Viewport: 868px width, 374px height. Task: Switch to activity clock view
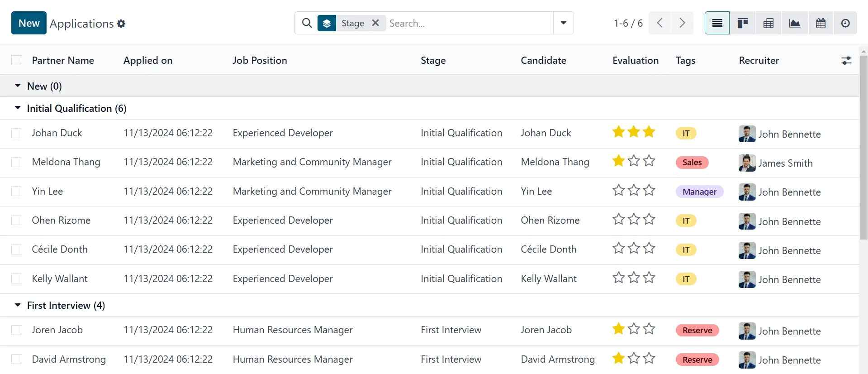(845, 23)
